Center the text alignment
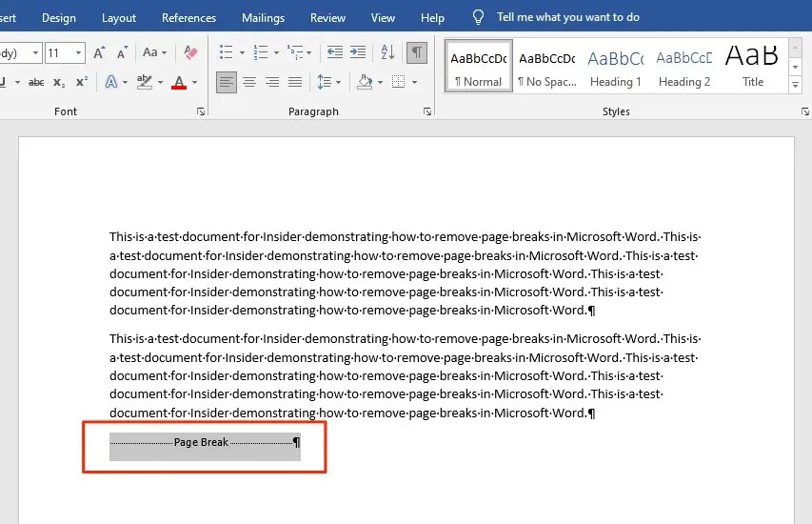The width and height of the screenshot is (812, 524). pos(249,82)
